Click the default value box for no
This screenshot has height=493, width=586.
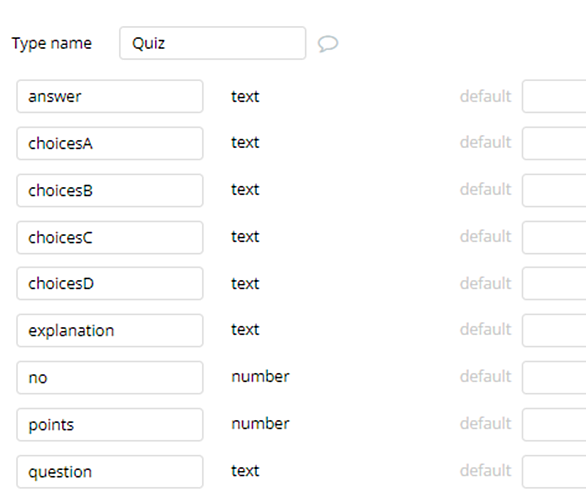coord(554,378)
